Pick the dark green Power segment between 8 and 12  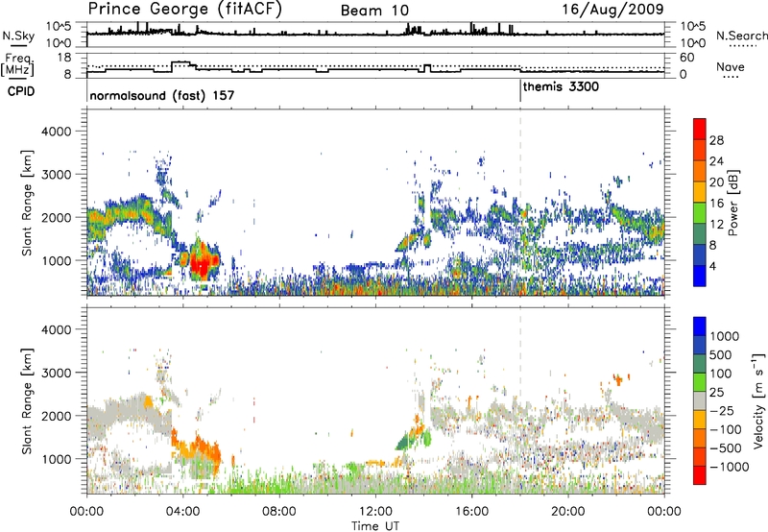tap(700, 233)
